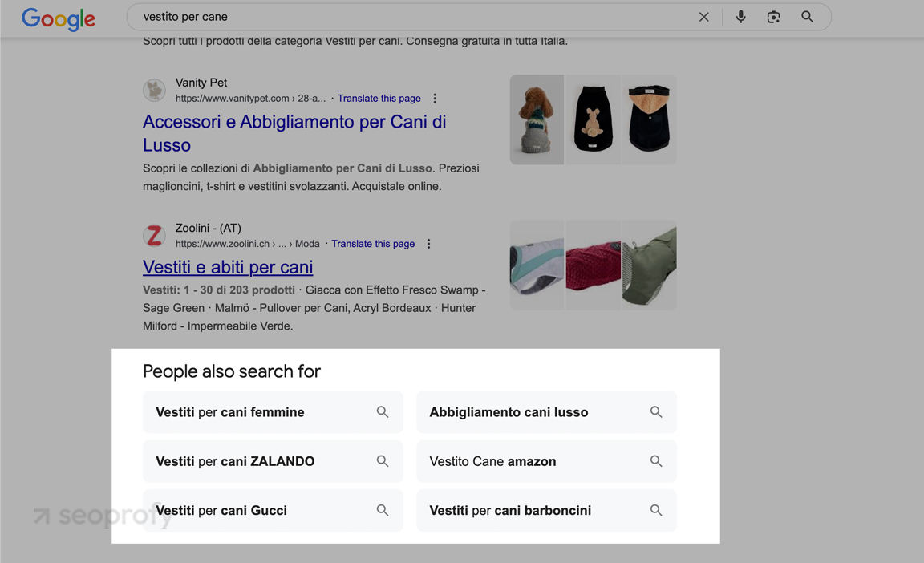
Task: Open the poodle in sweater thumbnail
Action: [537, 119]
